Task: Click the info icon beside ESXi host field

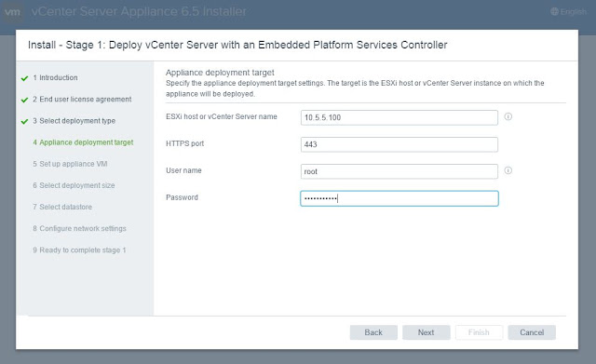Action: (x=508, y=116)
